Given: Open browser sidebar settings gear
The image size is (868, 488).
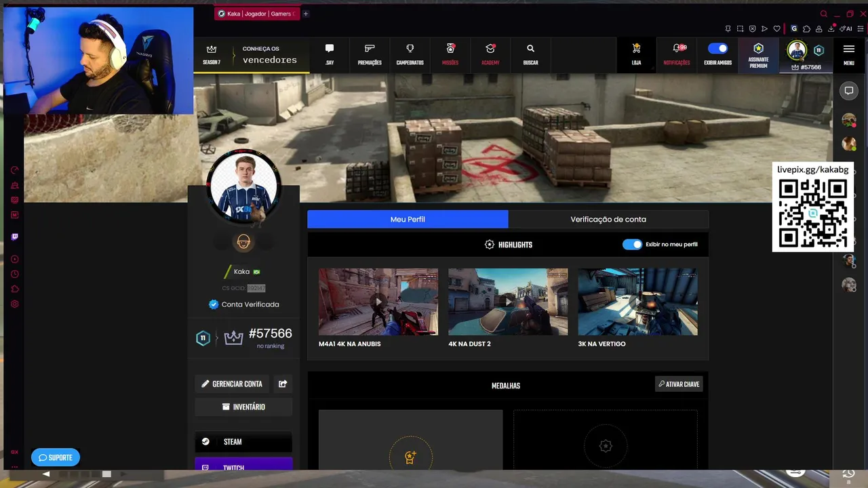Looking at the screenshot, I should pyautogui.click(x=15, y=304).
